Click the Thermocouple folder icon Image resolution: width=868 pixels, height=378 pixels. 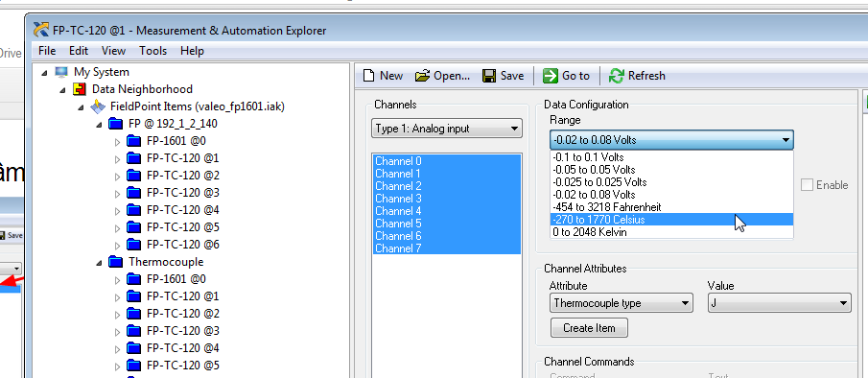(x=116, y=261)
